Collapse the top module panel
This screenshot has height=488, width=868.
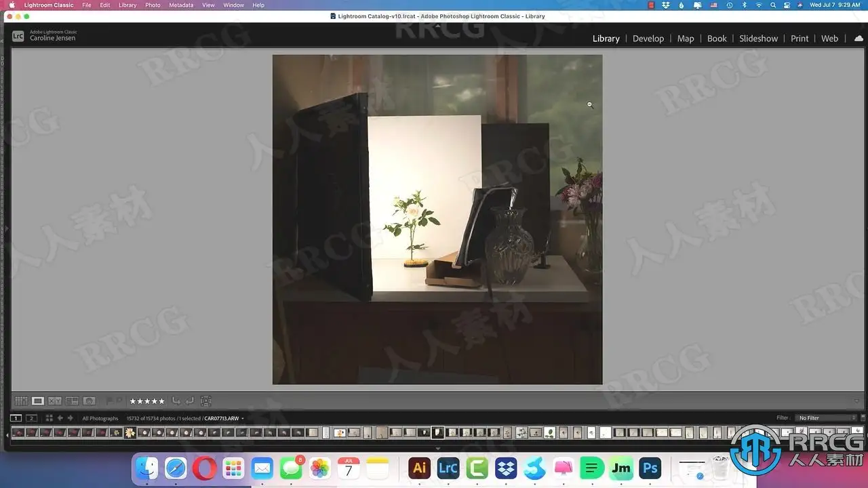[437, 26]
